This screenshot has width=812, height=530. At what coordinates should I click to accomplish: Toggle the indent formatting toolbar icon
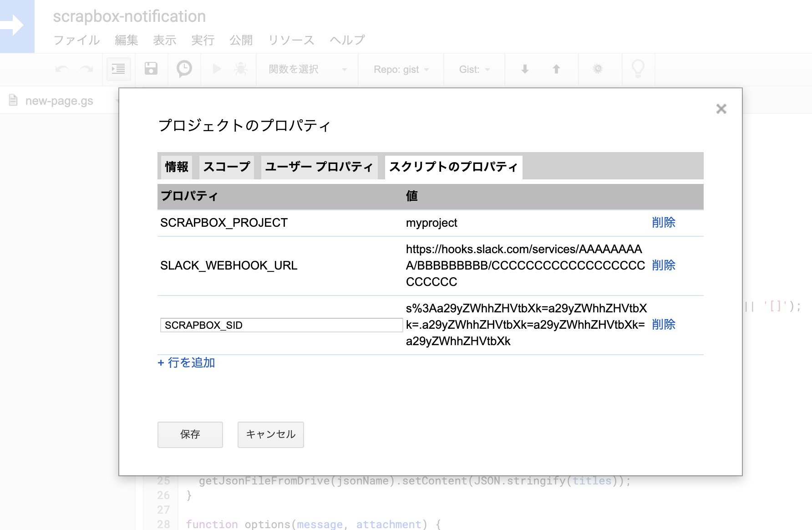pos(118,69)
